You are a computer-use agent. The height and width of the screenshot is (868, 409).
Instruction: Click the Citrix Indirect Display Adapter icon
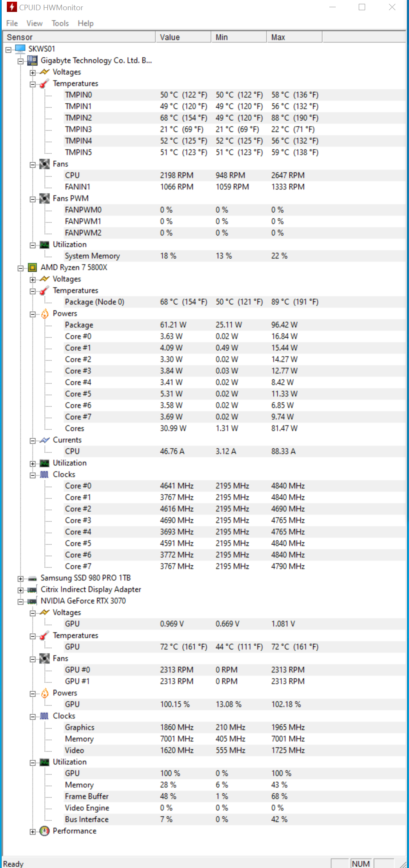[x=32, y=590]
